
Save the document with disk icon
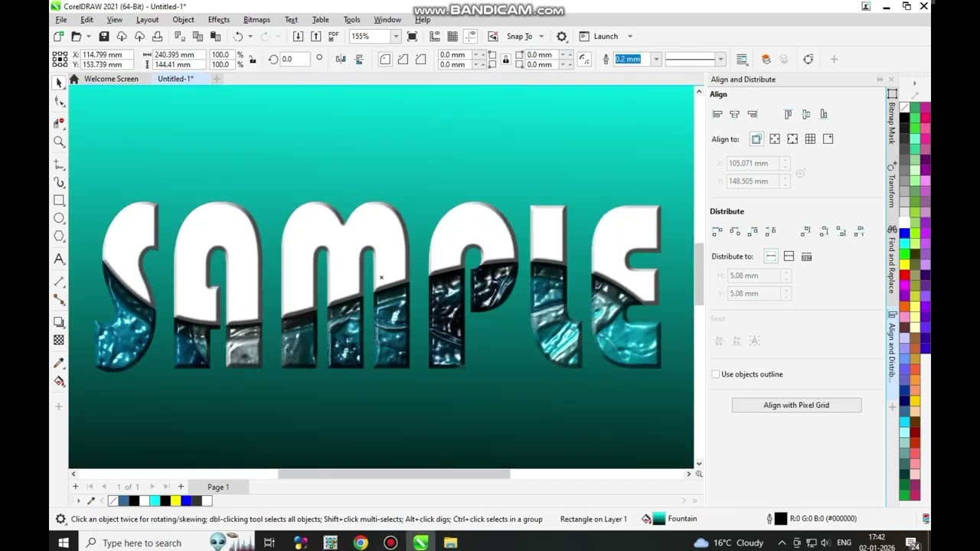click(103, 36)
